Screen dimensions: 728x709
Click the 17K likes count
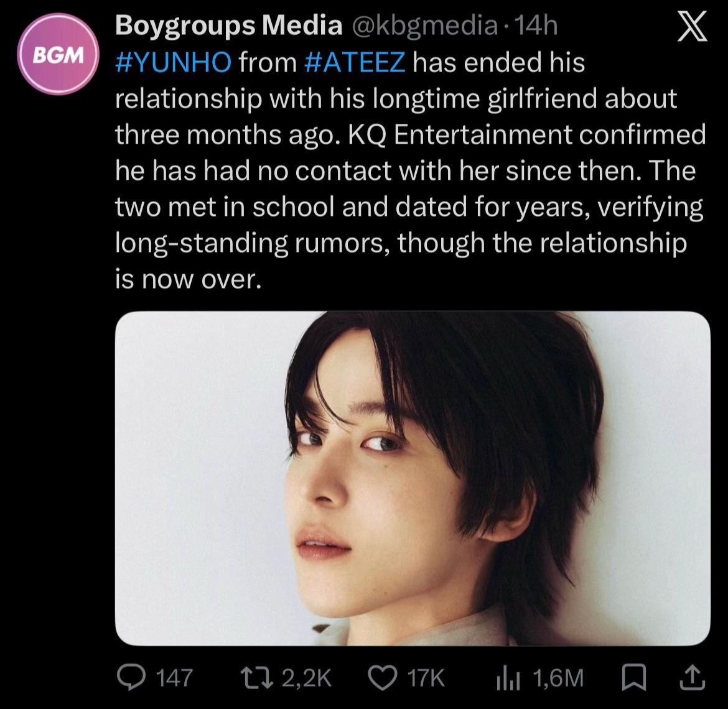click(x=426, y=678)
